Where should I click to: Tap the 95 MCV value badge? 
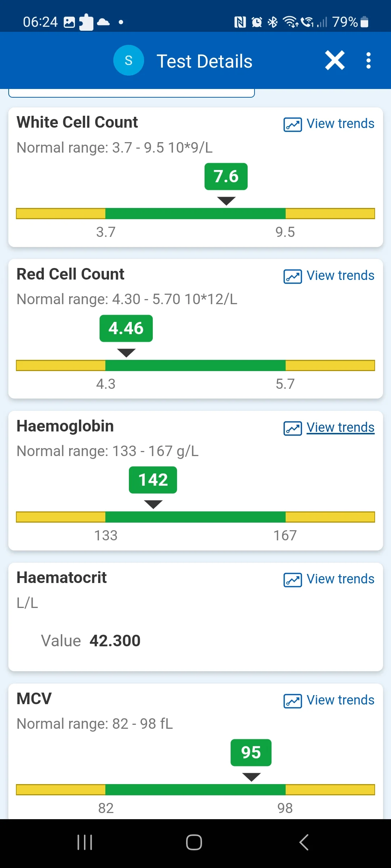251,753
